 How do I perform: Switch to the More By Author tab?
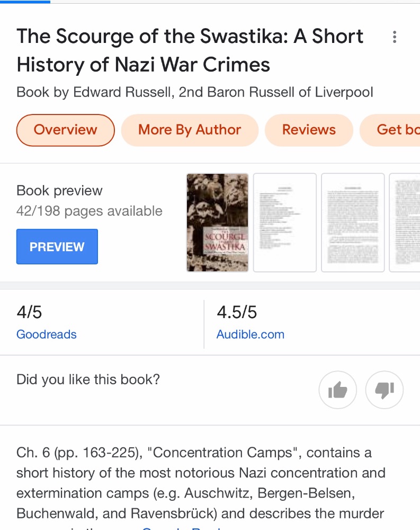click(x=190, y=130)
